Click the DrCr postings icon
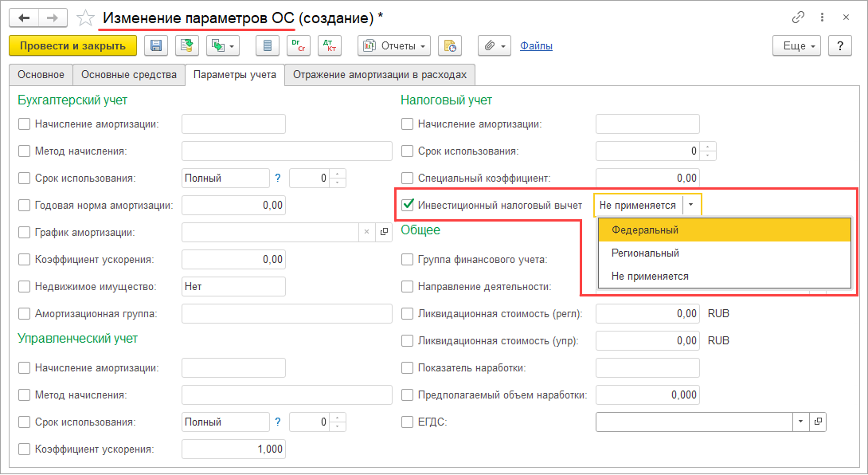This screenshot has width=868, height=475. 298,46
